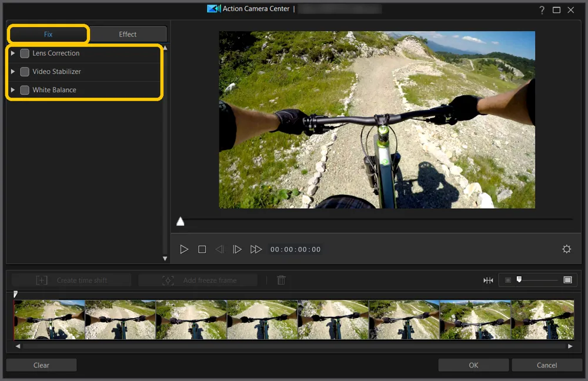Click the video preview image

tap(377, 119)
